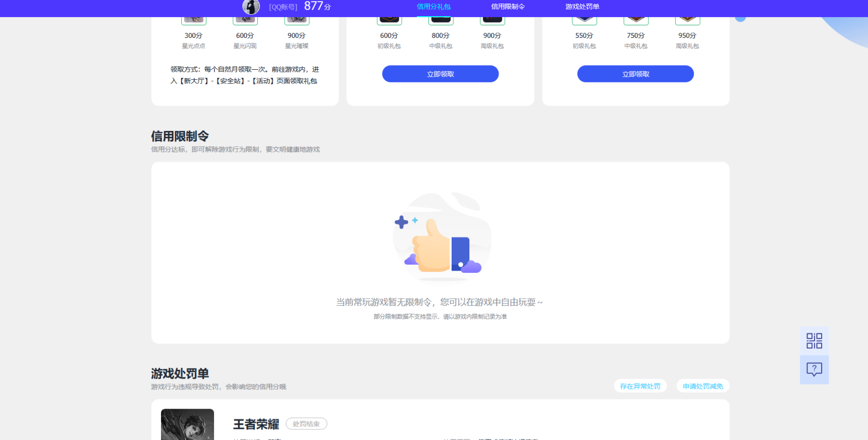Open the 信用分礼包 tab
The height and width of the screenshot is (440, 868).
pos(433,7)
